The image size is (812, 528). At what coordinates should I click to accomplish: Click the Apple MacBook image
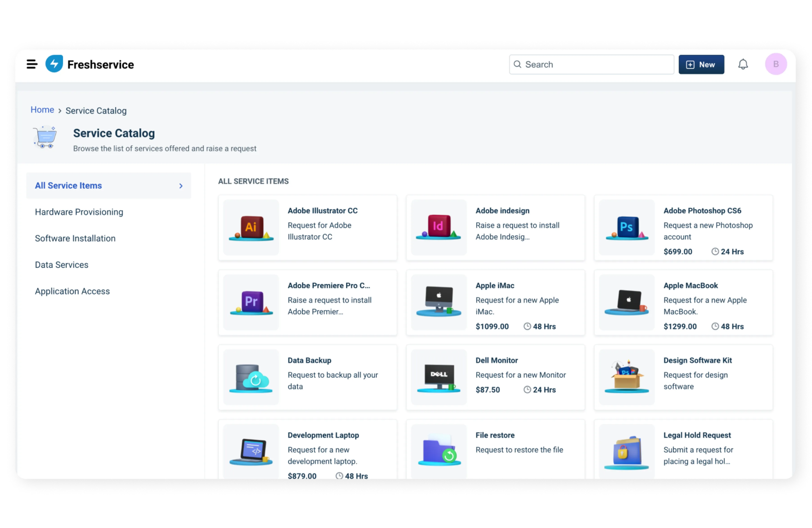626,302
